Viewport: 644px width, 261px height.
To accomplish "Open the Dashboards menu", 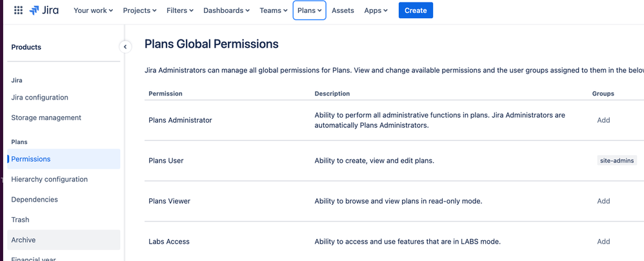I will click(227, 10).
